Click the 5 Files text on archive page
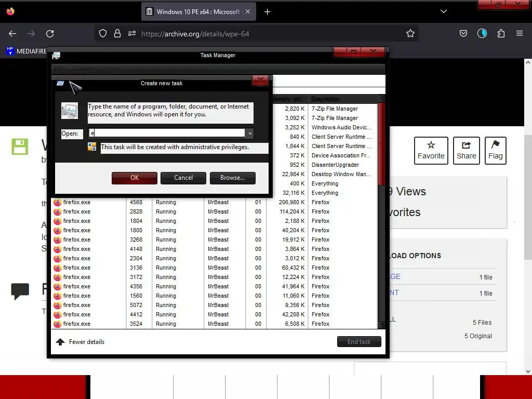Image resolution: width=532 pixels, height=399 pixels. (482, 322)
